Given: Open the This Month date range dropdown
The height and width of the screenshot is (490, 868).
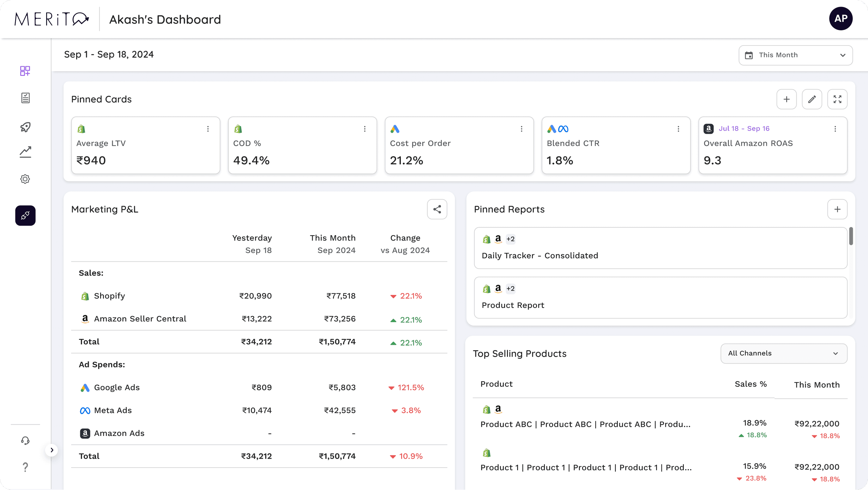Looking at the screenshot, I should 796,55.
